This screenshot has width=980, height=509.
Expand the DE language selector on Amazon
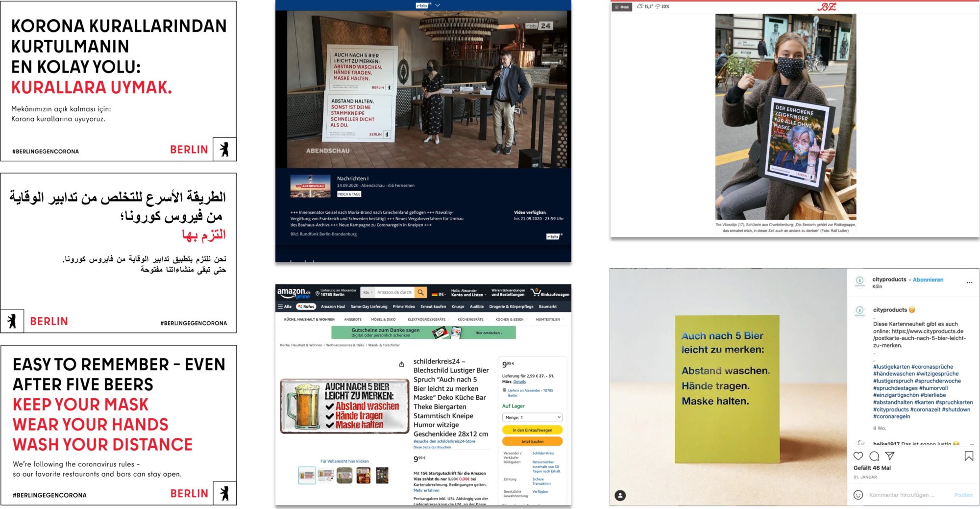pos(439,294)
